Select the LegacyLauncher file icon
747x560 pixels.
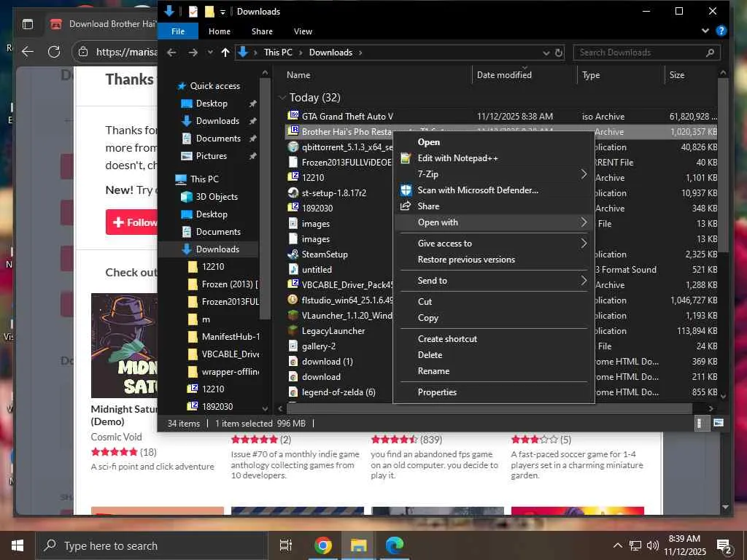(293, 330)
